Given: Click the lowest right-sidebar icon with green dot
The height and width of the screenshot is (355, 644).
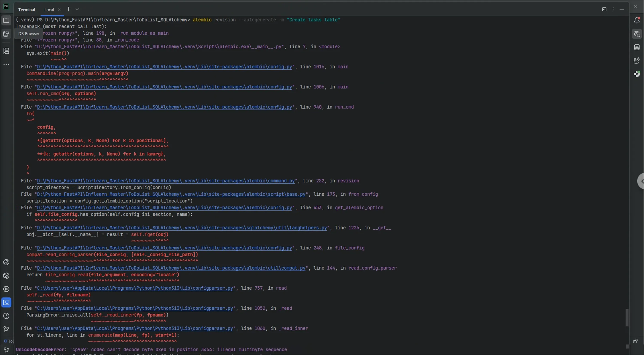Looking at the screenshot, I should pos(637,74).
